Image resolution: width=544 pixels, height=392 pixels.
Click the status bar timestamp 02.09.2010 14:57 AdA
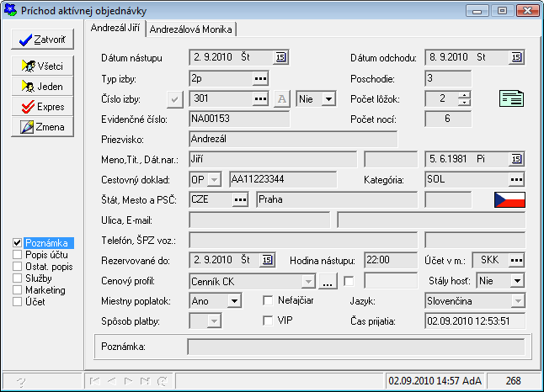pyautogui.click(x=435, y=381)
